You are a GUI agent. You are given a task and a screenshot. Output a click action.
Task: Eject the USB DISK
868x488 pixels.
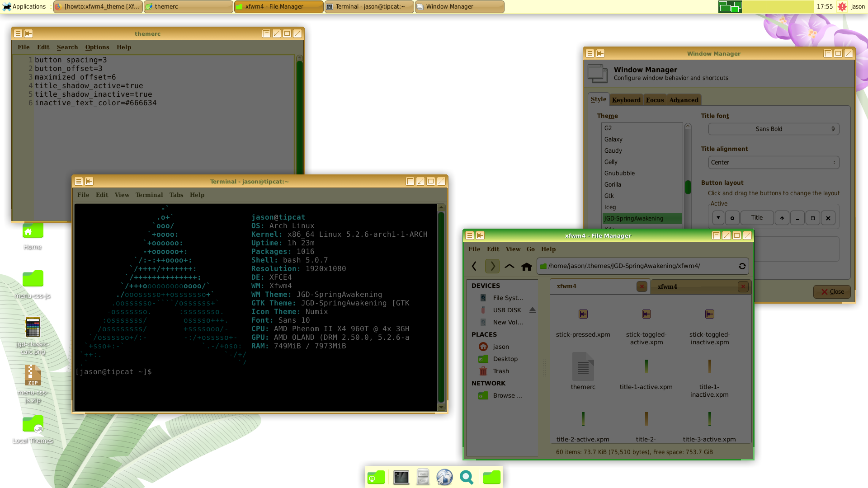[x=532, y=310]
